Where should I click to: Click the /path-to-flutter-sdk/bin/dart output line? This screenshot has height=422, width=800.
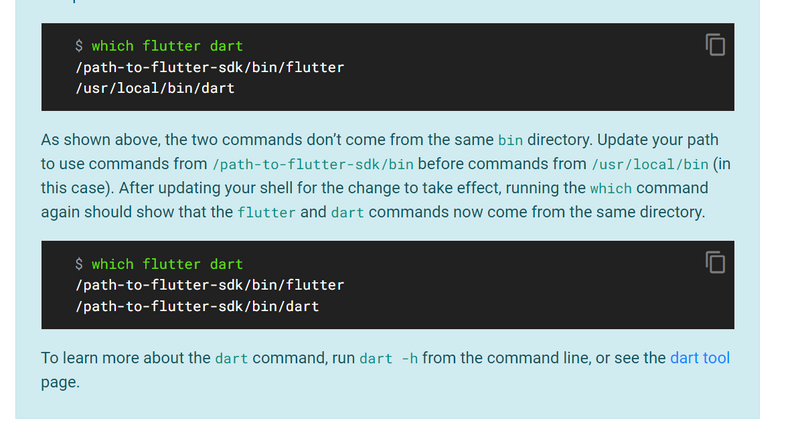point(197,306)
